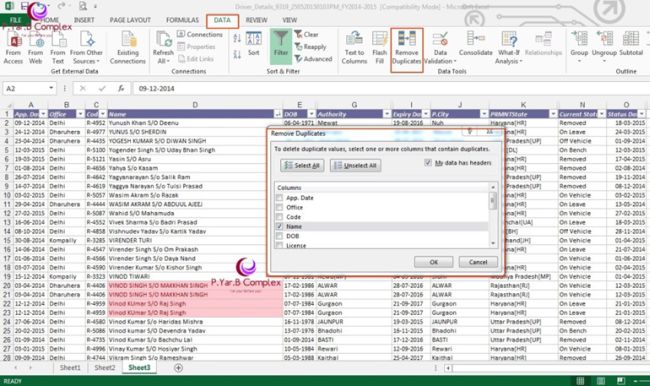Open the P.City column filter dropdown

[484, 114]
